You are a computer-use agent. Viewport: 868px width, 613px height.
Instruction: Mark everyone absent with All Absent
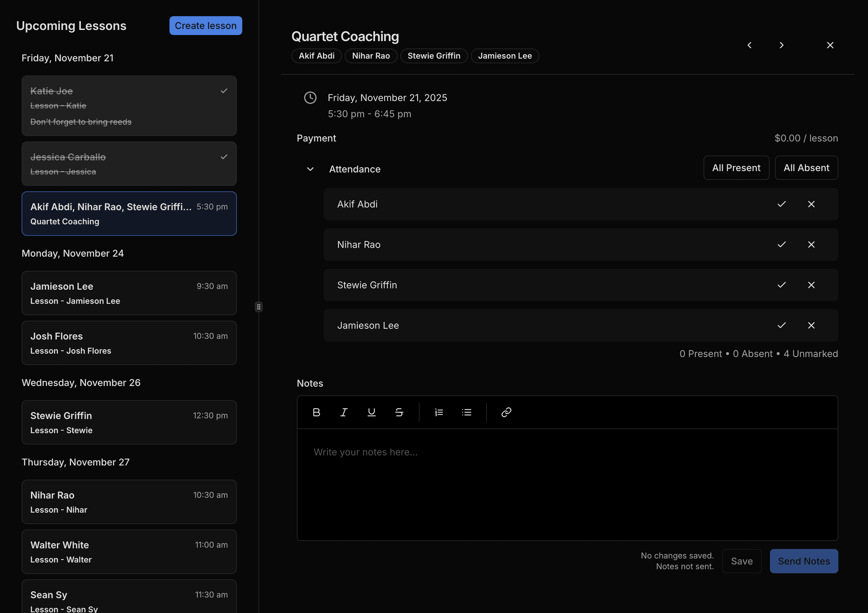coord(806,167)
